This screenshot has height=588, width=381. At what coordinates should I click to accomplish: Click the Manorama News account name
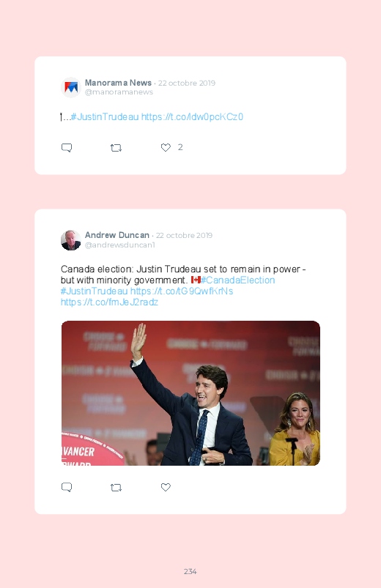click(x=118, y=83)
